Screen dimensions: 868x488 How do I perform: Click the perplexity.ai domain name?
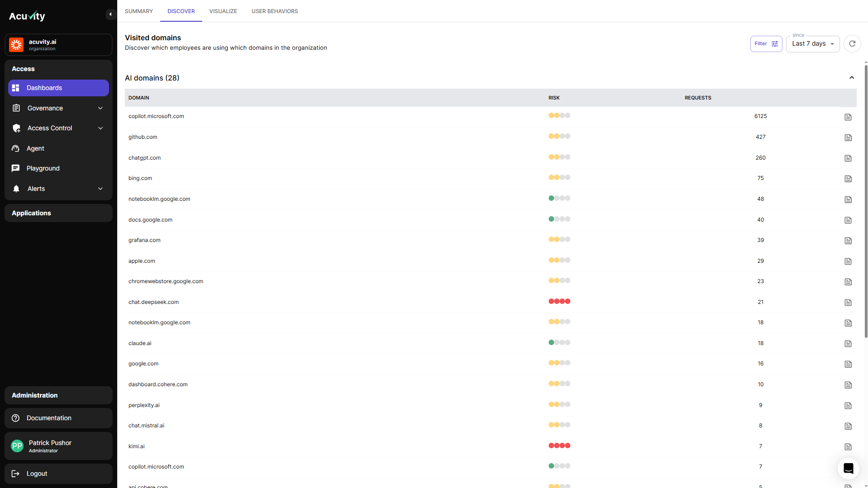click(144, 405)
